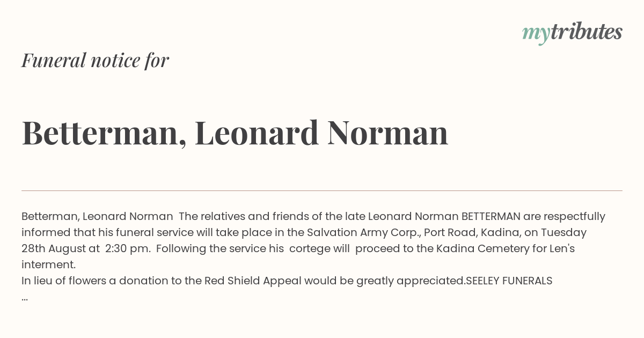This screenshot has width=644, height=338.
Task: Click the green 'my' in the logo
Action: tap(536, 34)
